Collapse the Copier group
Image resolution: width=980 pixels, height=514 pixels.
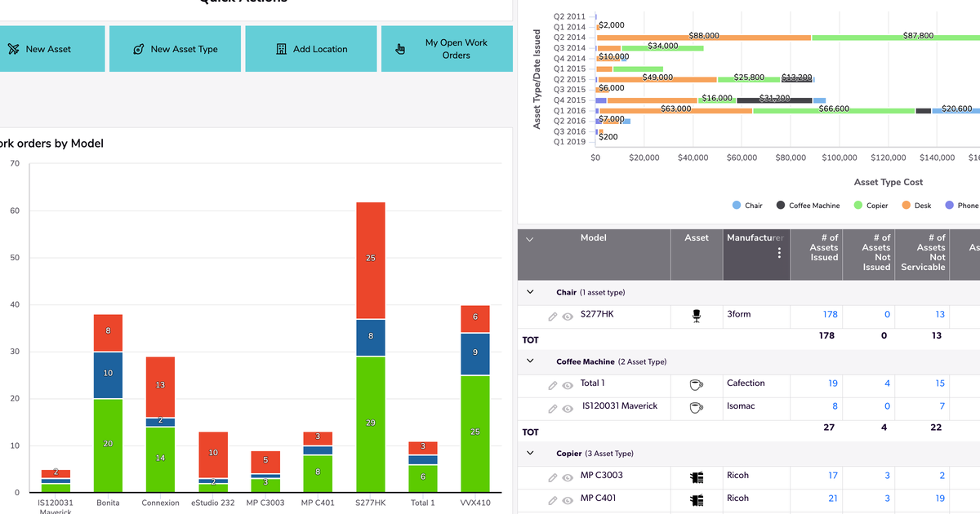point(530,453)
